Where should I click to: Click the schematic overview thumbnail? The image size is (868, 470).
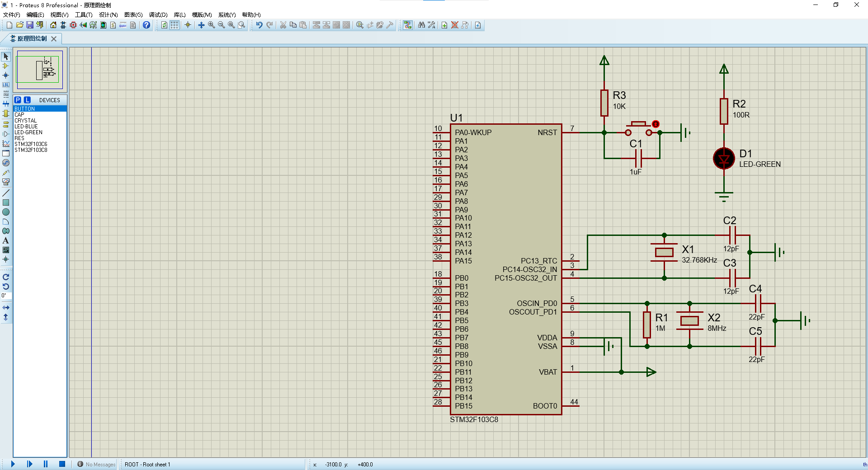[x=40, y=70]
